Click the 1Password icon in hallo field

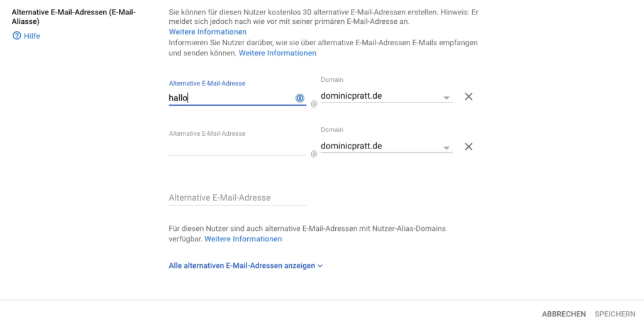click(x=300, y=98)
